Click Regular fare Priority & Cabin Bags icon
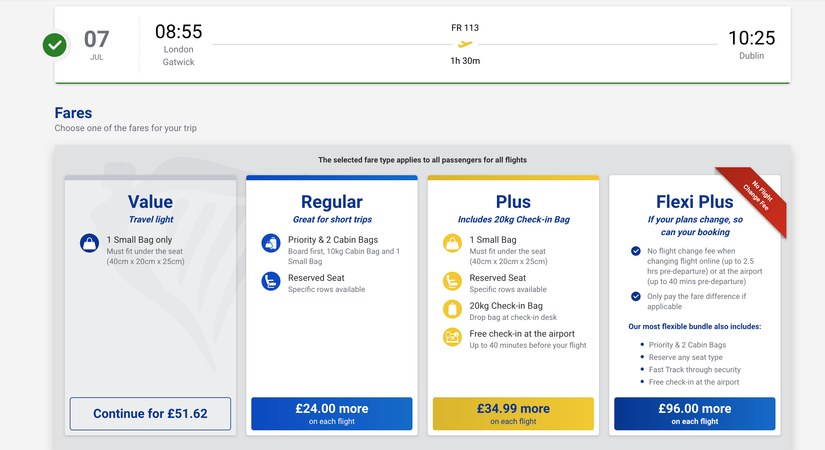Viewport: 825px width, 450px height. pos(270,243)
